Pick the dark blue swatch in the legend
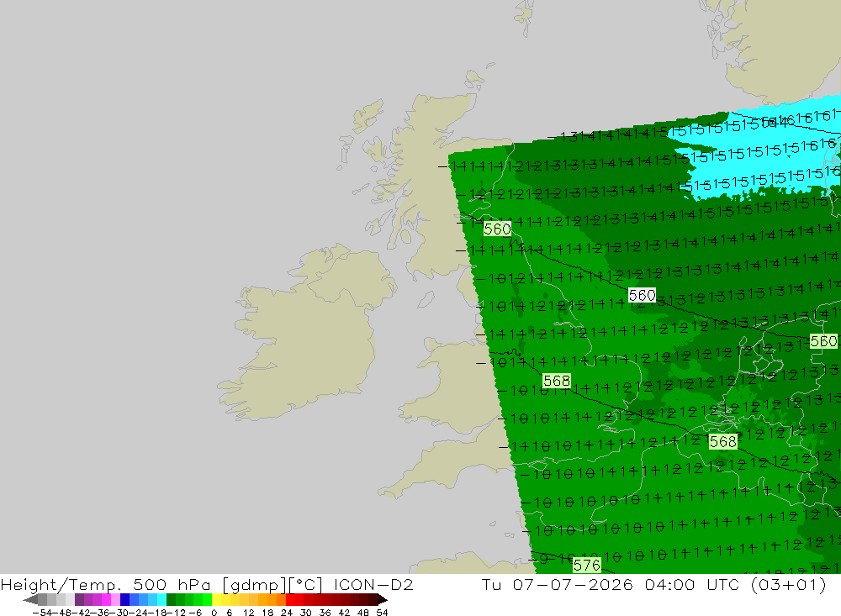The image size is (841, 616). point(124,600)
